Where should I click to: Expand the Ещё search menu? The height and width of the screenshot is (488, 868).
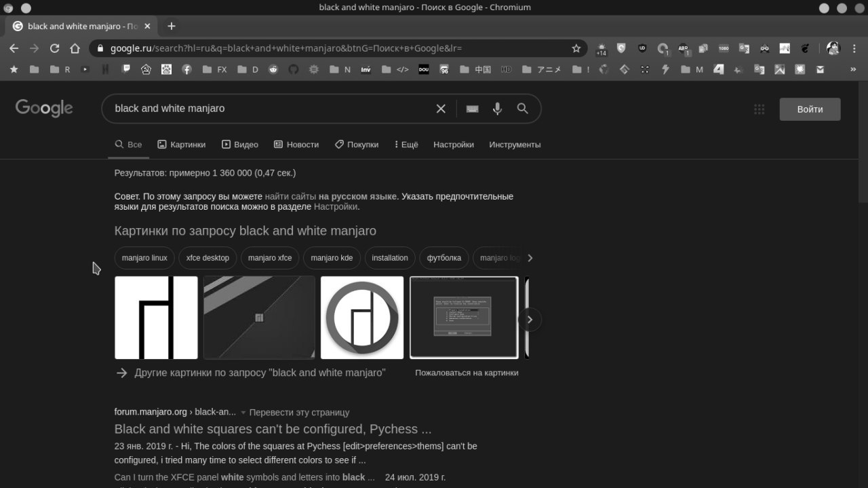click(405, 145)
